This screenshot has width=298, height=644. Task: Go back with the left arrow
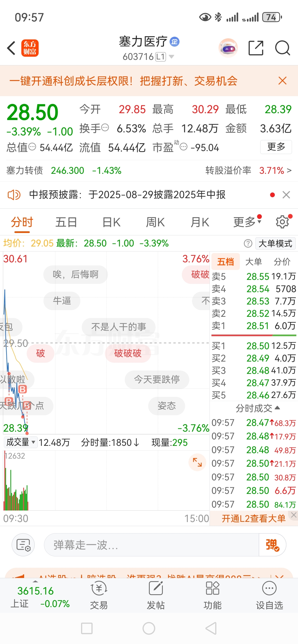(11, 48)
